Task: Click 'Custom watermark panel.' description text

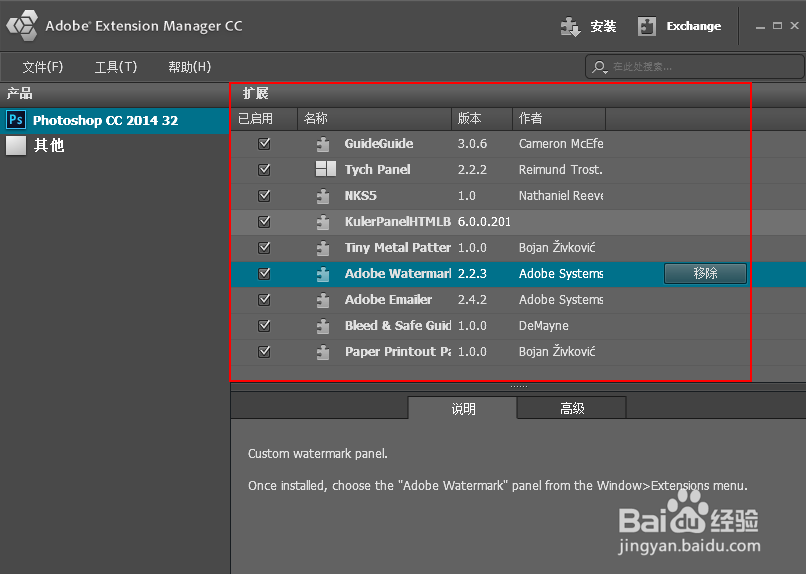Action: click(x=318, y=454)
